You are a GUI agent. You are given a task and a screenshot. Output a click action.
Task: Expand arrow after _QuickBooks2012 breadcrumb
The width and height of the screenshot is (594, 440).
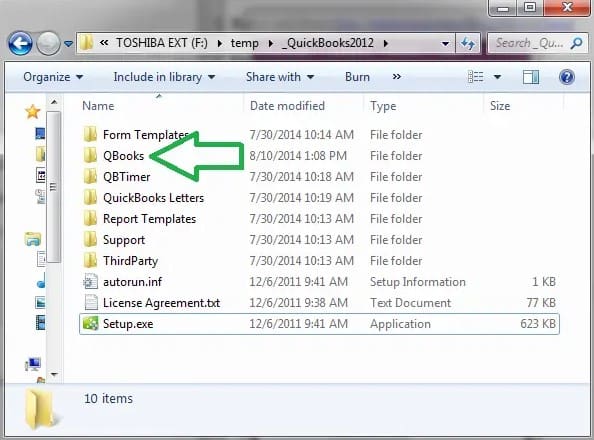pyautogui.click(x=386, y=44)
